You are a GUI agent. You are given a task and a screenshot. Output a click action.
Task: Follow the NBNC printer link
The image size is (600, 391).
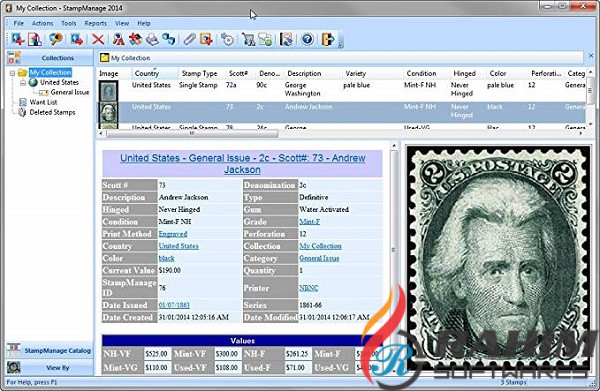click(x=308, y=288)
